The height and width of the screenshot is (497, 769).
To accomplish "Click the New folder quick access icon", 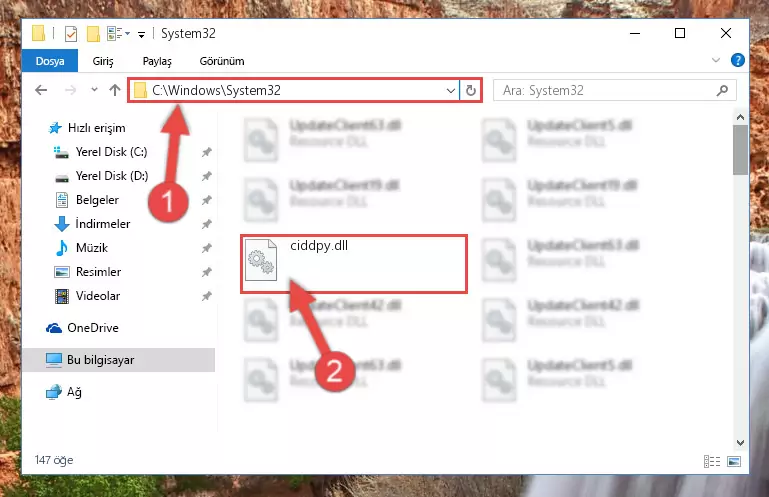I will [93, 34].
